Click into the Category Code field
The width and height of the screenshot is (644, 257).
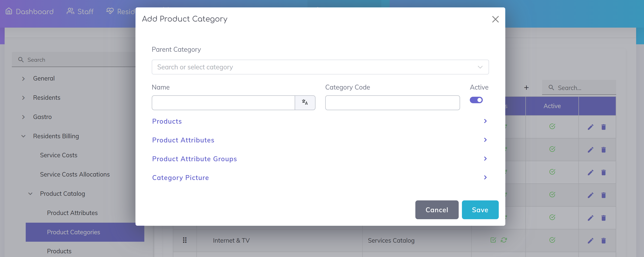(392, 103)
